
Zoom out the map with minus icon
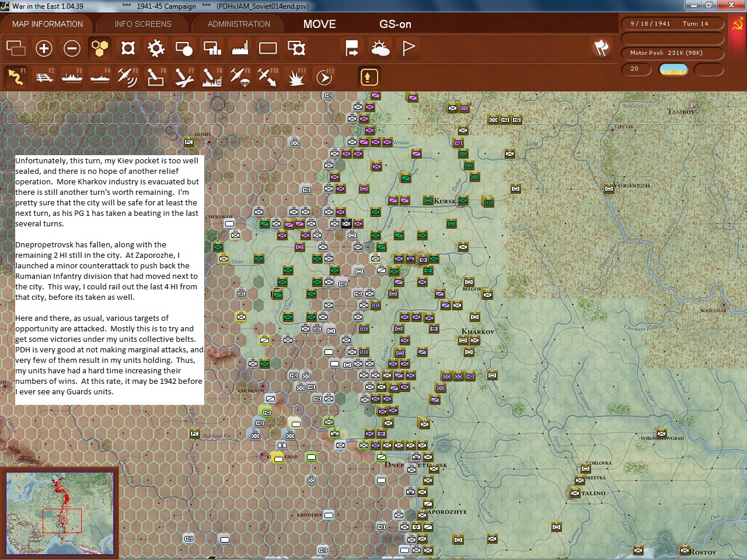click(72, 48)
